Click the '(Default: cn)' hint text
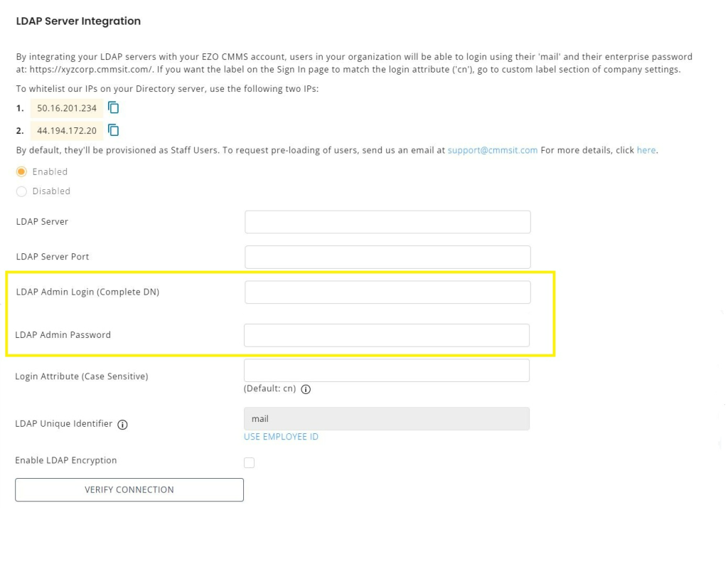728x562 pixels. (x=269, y=388)
